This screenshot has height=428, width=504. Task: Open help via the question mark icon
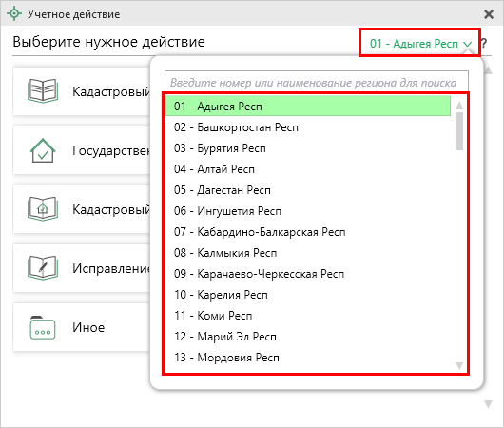[484, 43]
